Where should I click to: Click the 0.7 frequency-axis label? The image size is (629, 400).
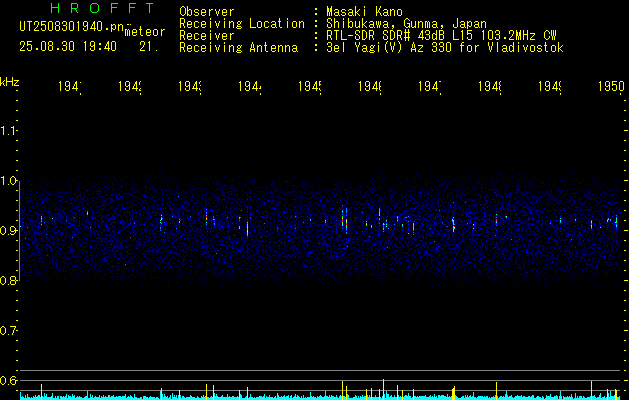pos(9,331)
